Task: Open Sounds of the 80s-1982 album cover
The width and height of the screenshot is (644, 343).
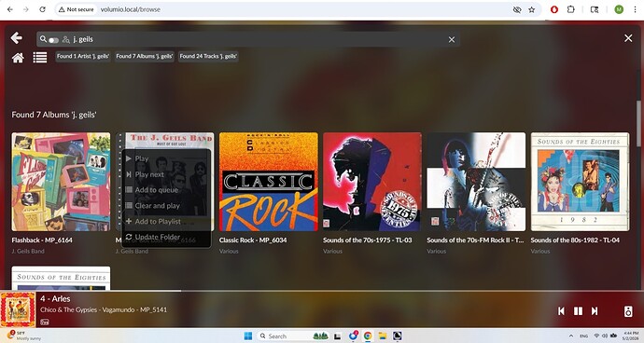Action: 580,182
